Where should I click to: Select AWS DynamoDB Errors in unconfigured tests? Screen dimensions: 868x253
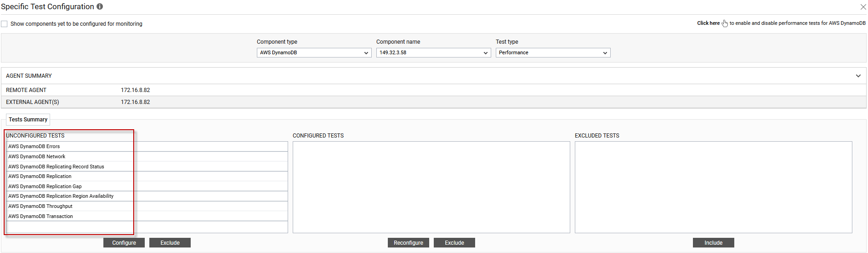click(x=147, y=146)
